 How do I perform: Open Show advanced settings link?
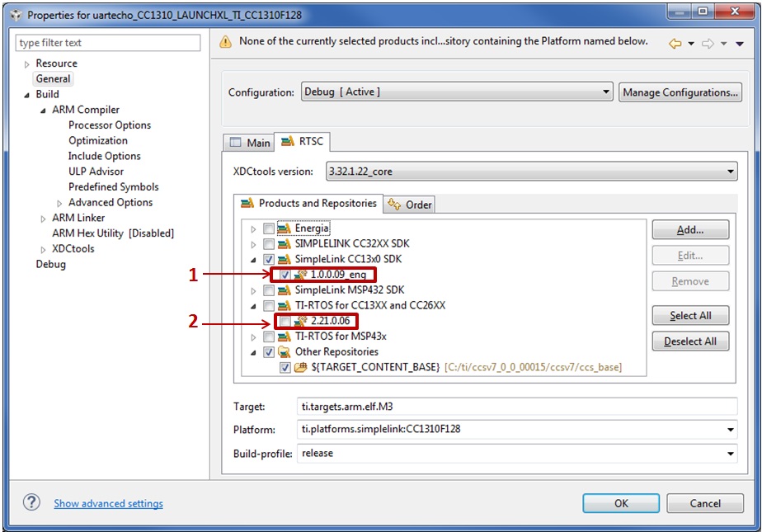(108, 503)
